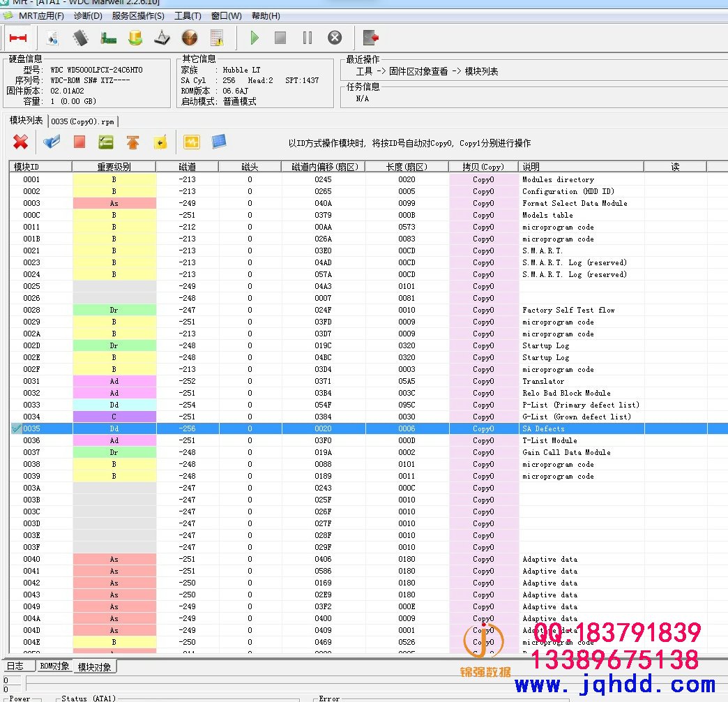Click the blue folder with checkmark icon
728x702 pixels.
click(x=52, y=141)
